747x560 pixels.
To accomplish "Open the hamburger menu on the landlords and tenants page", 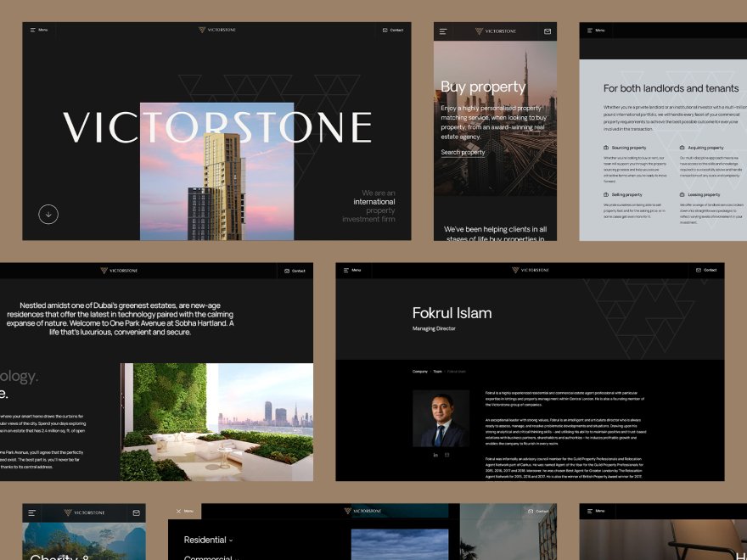I will (591, 30).
